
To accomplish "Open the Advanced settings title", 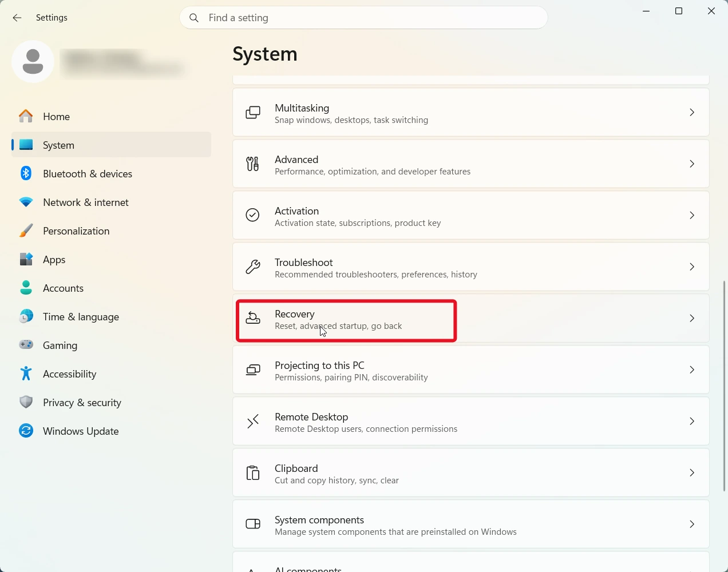I will tap(296, 160).
